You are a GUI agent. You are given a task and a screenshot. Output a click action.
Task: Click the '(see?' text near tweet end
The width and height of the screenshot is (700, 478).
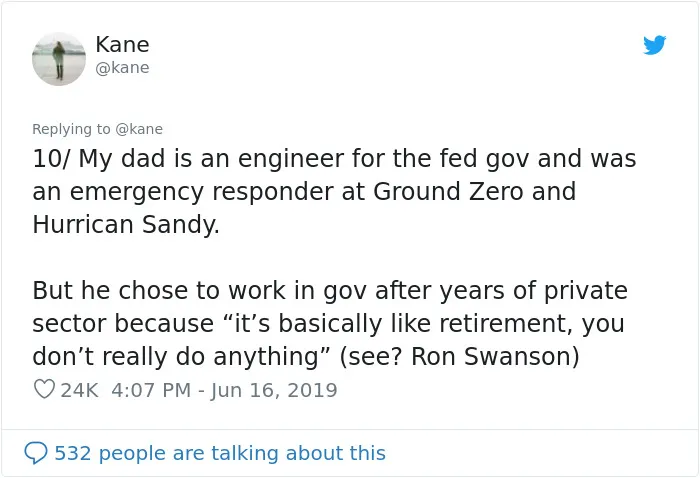[x=371, y=357]
